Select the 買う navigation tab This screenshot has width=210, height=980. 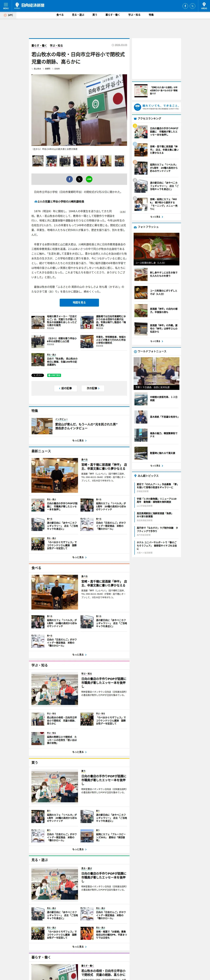[95, 15]
